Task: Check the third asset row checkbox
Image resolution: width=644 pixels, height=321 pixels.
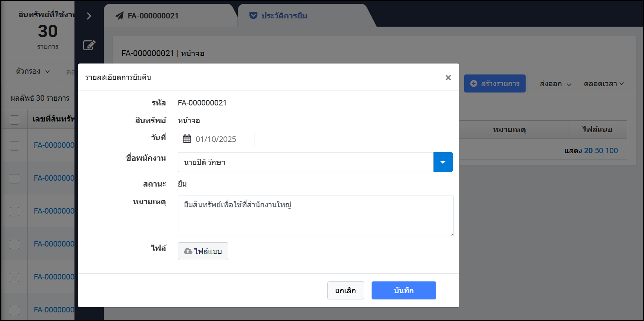Action: coord(15,211)
